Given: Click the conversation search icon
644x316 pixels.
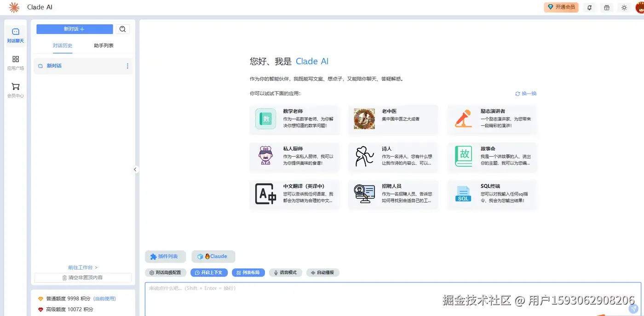Looking at the screenshot, I should pos(122,29).
